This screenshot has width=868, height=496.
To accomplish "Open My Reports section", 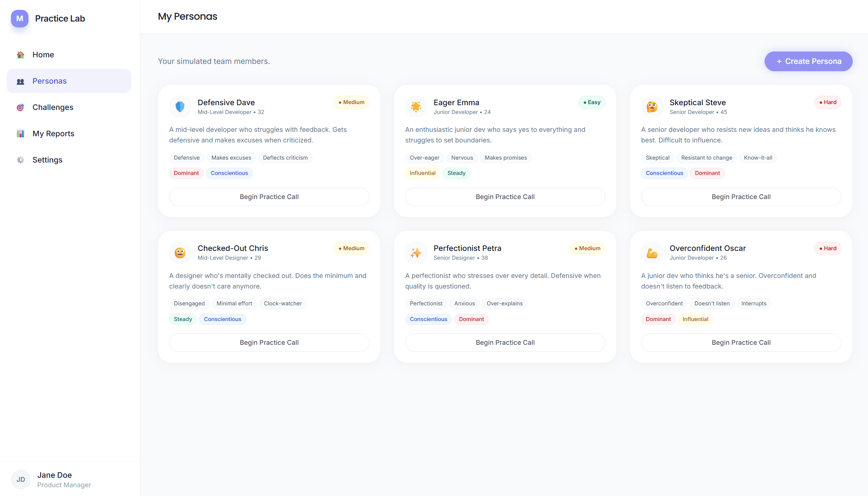I will [x=53, y=134].
